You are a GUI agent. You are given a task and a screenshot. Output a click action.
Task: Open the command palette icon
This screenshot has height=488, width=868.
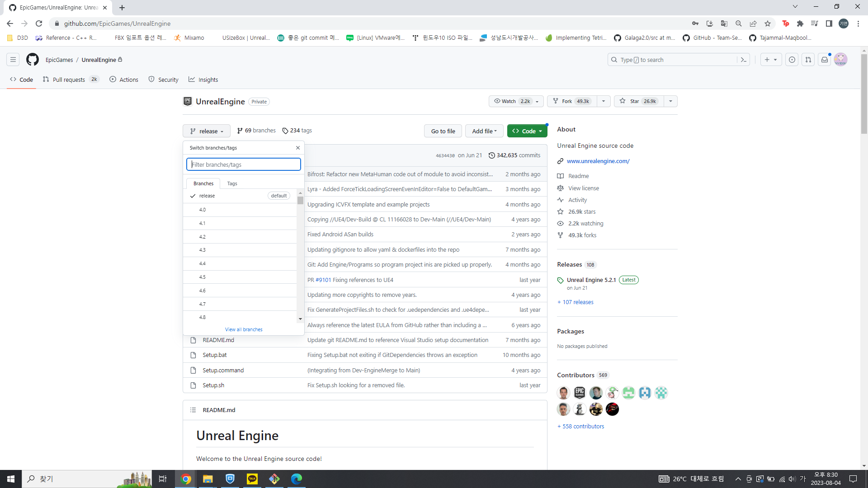743,60
